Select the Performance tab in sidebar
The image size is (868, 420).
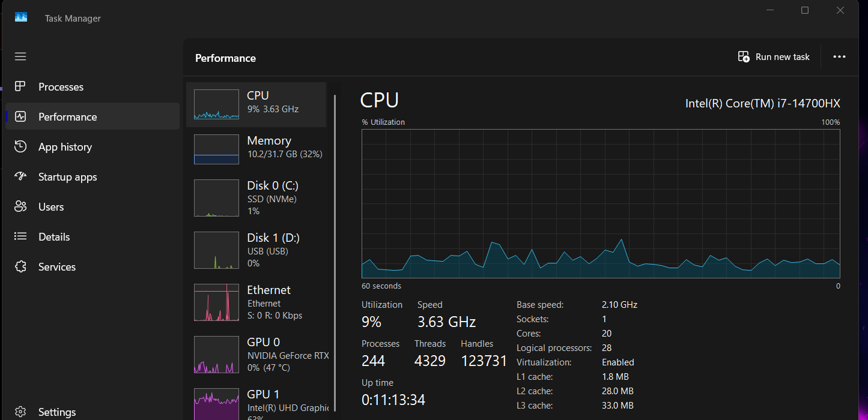click(x=67, y=117)
